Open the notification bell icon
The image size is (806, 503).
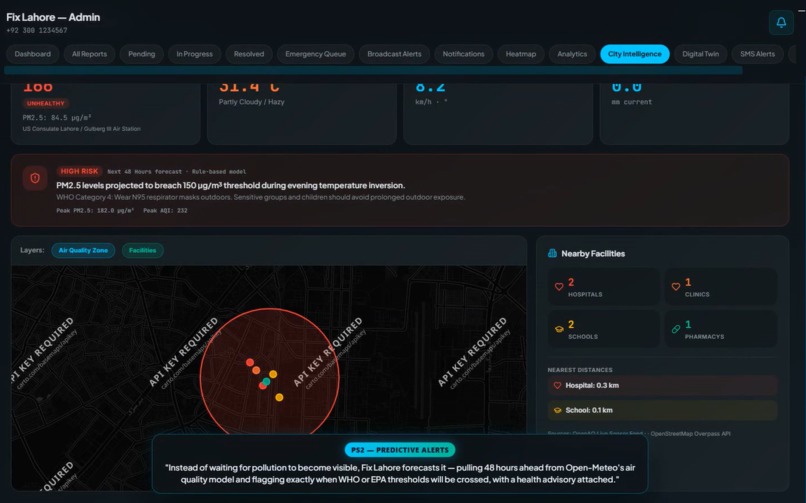(781, 23)
